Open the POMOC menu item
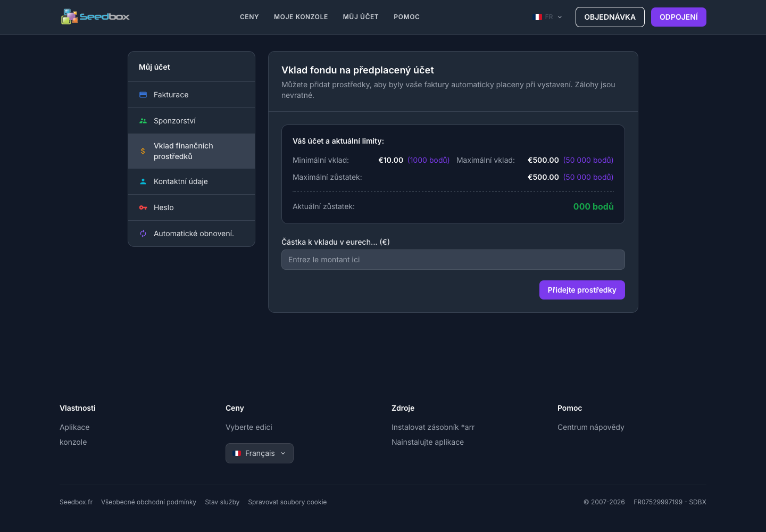Viewport: 766px width, 532px height. click(407, 17)
